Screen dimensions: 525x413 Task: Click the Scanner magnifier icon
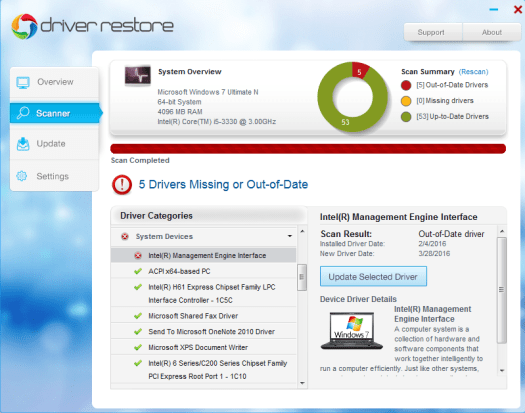[23, 113]
